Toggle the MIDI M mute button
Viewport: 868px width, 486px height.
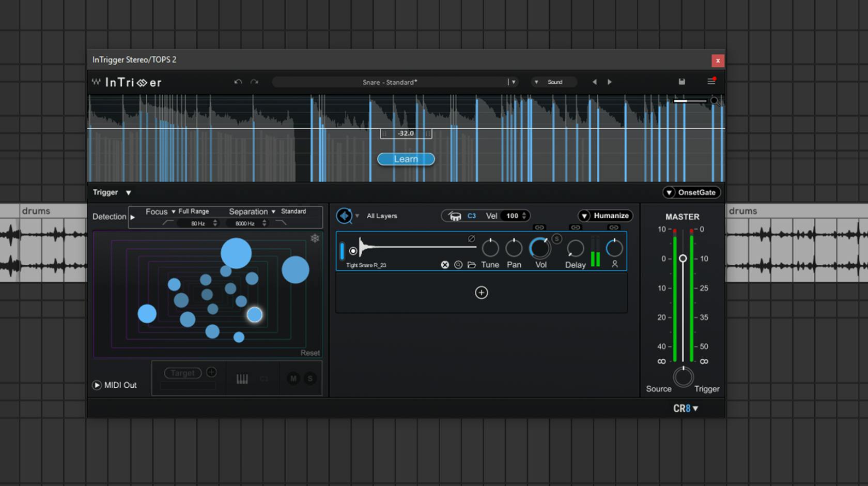[x=293, y=378]
